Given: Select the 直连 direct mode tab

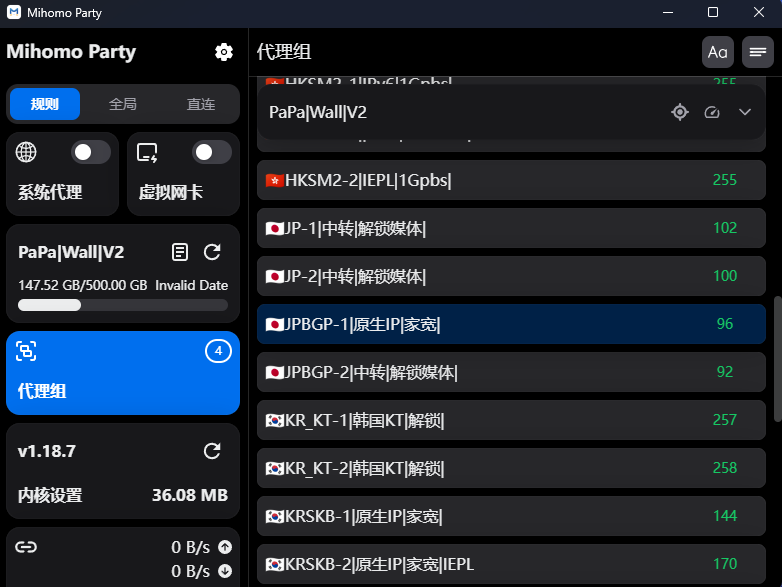Looking at the screenshot, I should coord(201,104).
